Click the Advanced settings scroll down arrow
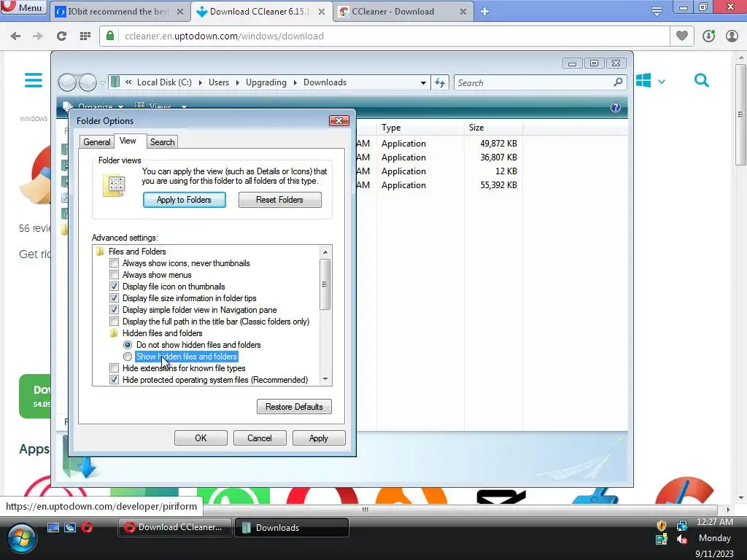 pos(325,379)
